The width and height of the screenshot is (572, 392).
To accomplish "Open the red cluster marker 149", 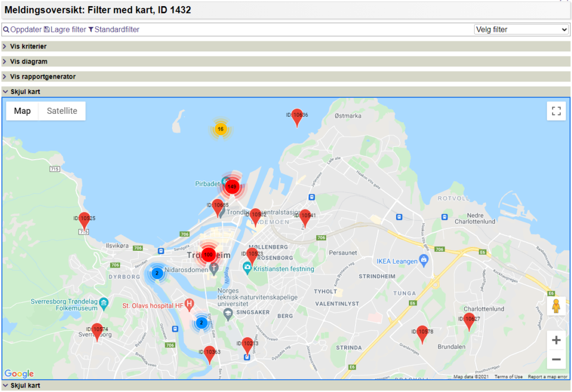I will (x=232, y=187).
